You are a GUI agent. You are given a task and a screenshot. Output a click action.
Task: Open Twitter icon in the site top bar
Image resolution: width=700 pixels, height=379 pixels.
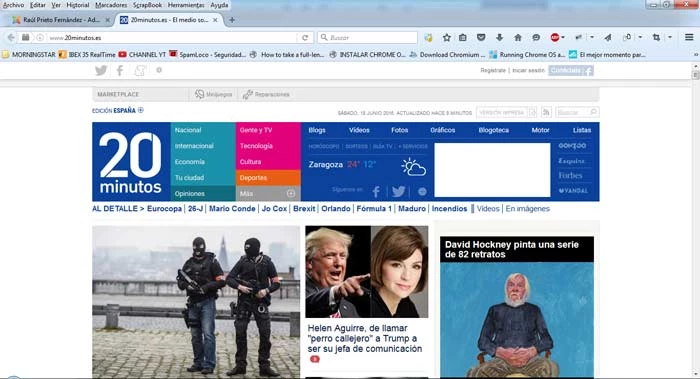[x=101, y=71]
